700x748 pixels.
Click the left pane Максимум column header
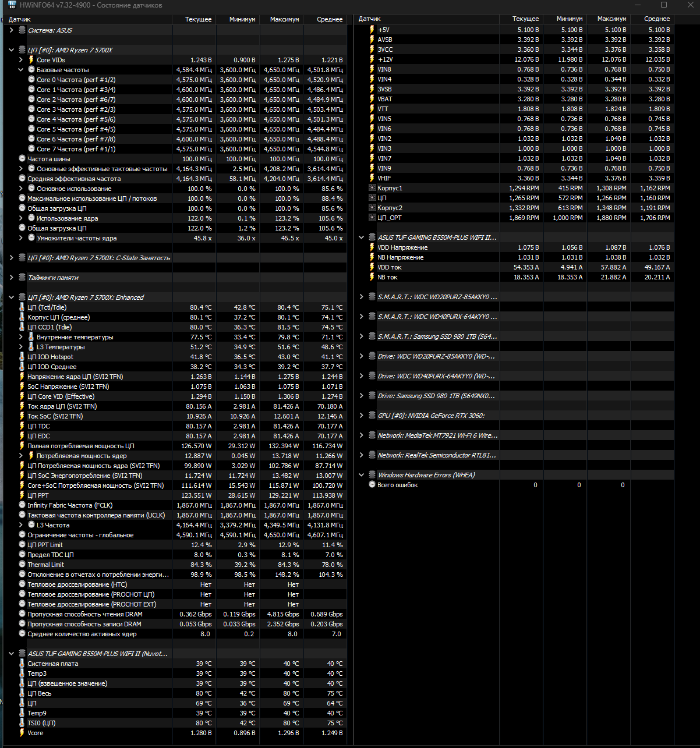click(281, 19)
